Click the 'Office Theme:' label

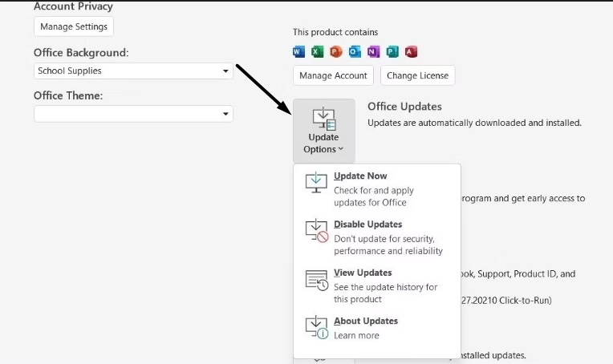[68, 95]
